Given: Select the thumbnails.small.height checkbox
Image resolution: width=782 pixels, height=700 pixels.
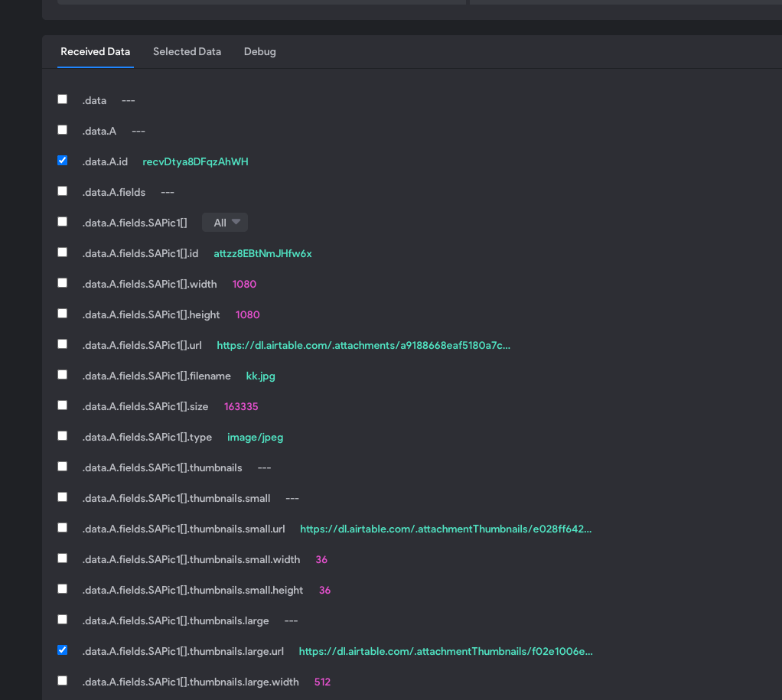Looking at the screenshot, I should 62,589.
